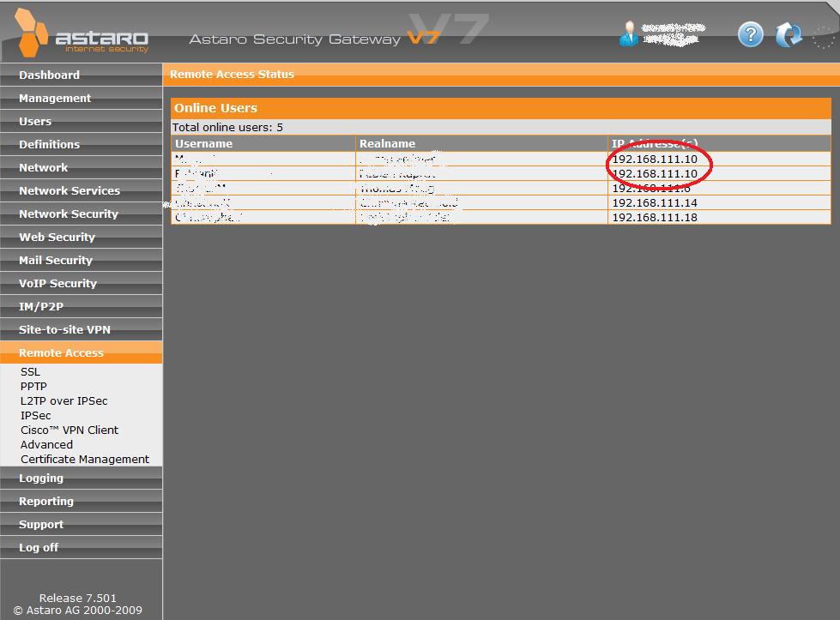Open Cisco VPN Client settings

[x=69, y=430]
